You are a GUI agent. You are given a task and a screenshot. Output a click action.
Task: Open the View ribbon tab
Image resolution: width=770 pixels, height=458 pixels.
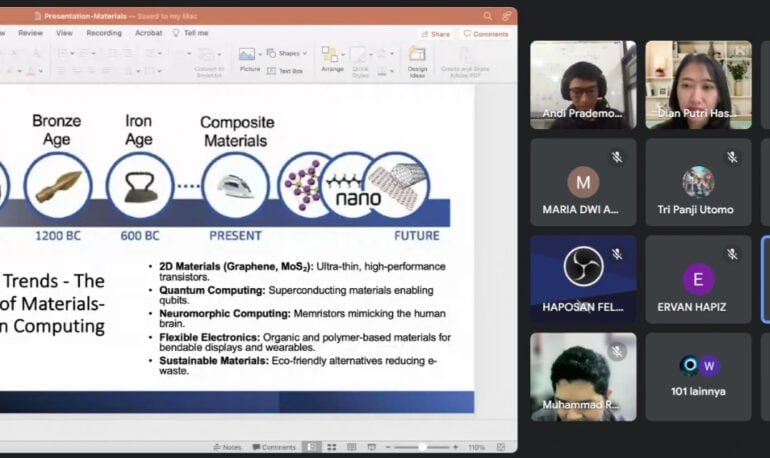(x=64, y=33)
